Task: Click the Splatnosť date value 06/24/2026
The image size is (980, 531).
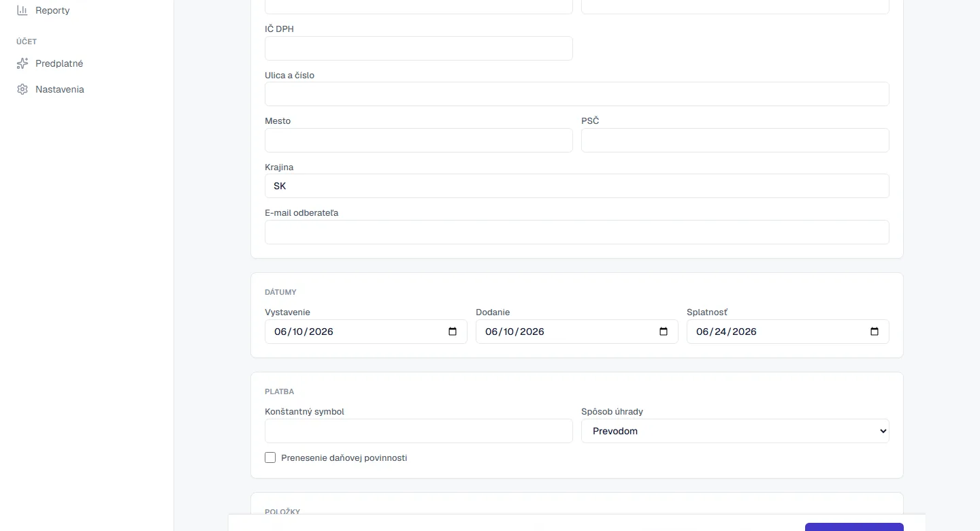Action: tap(726, 332)
